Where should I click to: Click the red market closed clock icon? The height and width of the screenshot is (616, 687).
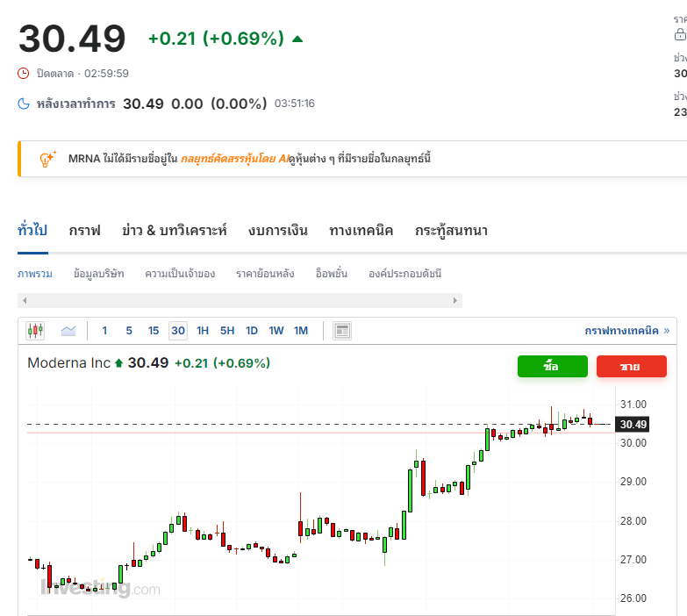pyautogui.click(x=23, y=73)
